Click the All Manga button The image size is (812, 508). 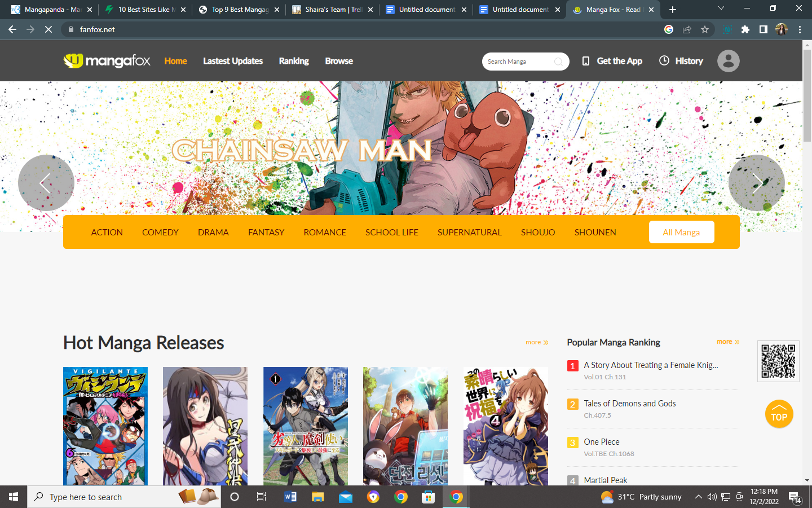(x=681, y=232)
